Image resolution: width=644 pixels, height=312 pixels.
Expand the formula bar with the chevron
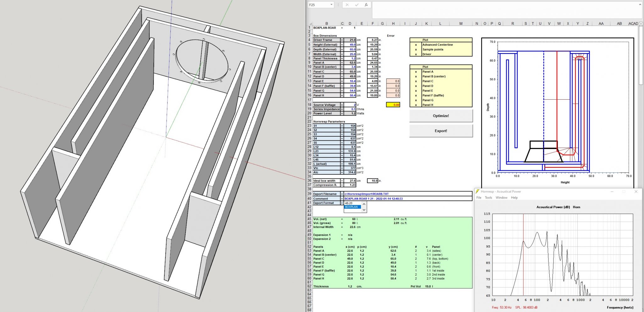point(640,4)
